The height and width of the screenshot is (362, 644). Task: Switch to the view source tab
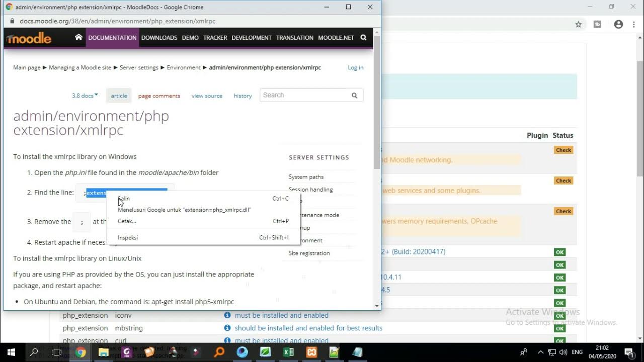point(207,96)
